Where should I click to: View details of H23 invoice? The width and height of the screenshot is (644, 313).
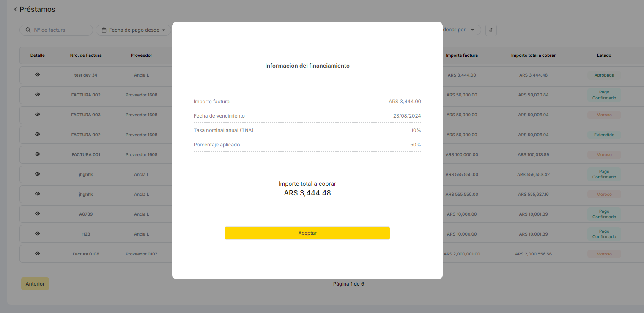click(x=37, y=233)
